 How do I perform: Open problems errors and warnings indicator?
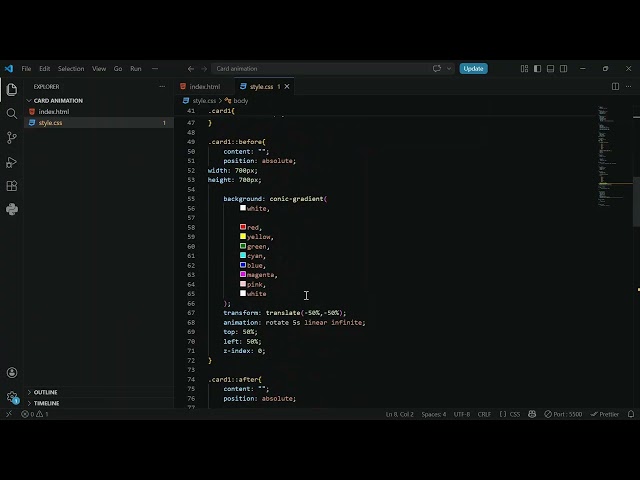35,414
